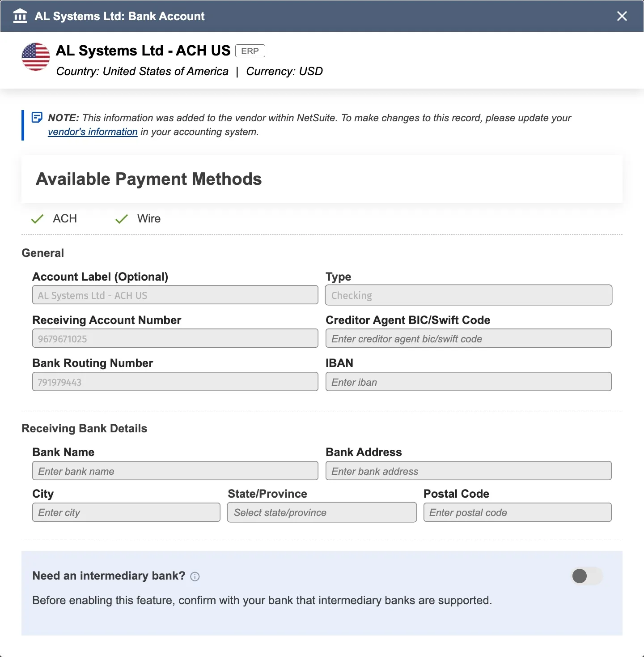Viewport: 644px width, 657px height.
Task: Open the vendor's information link
Action: click(93, 132)
